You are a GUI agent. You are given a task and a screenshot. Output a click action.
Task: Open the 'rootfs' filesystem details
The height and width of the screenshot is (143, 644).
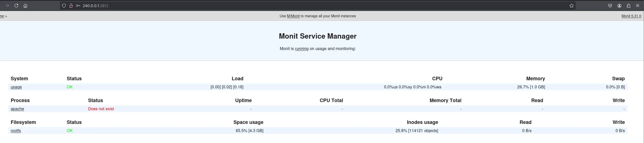(16, 131)
